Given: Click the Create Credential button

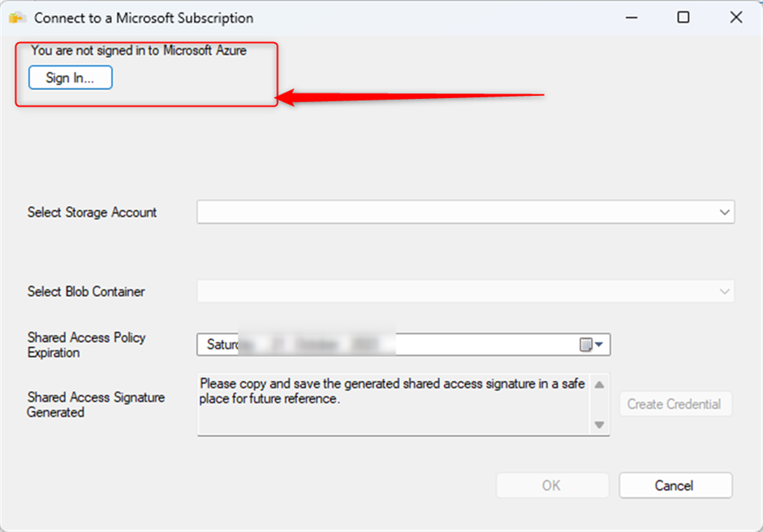Looking at the screenshot, I should click(675, 404).
